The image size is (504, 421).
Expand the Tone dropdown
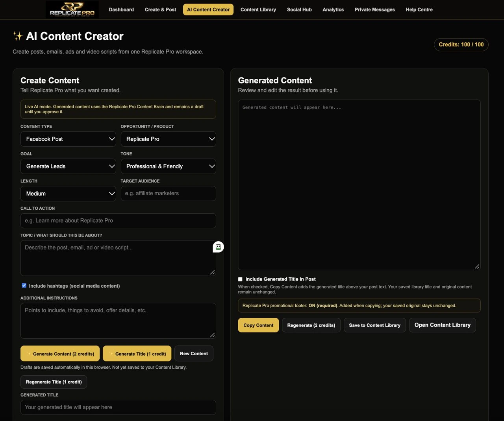click(168, 166)
